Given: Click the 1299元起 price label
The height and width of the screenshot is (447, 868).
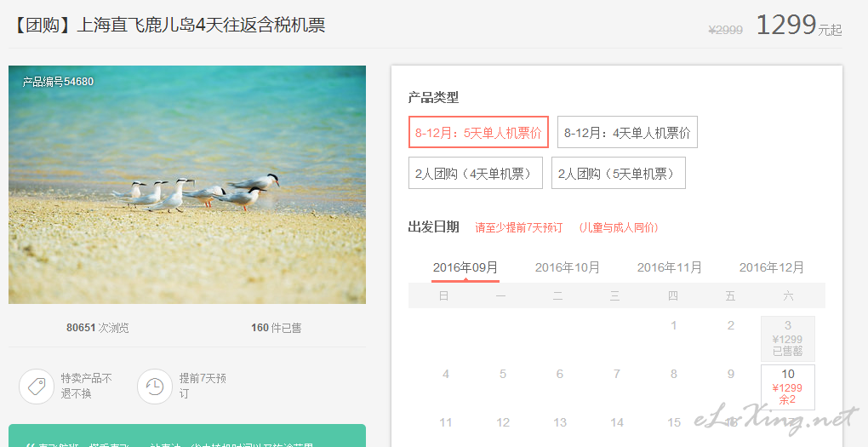Looking at the screenshot, I should [799, 25].
